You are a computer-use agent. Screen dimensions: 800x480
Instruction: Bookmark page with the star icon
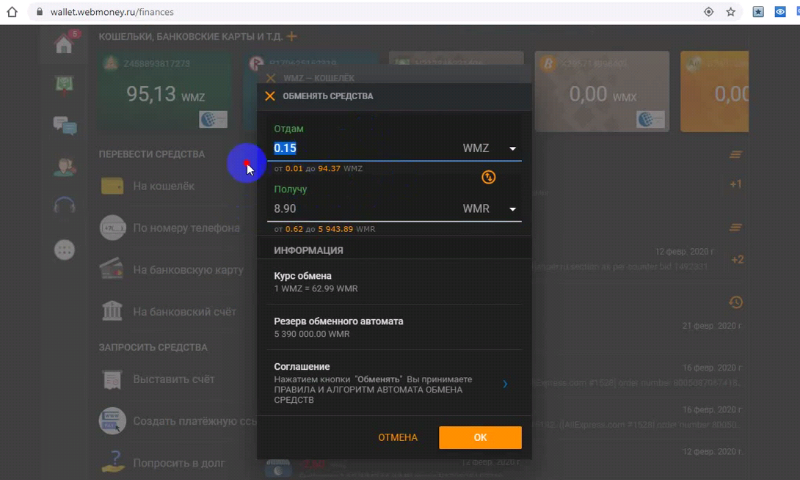(x=731, y=12)
